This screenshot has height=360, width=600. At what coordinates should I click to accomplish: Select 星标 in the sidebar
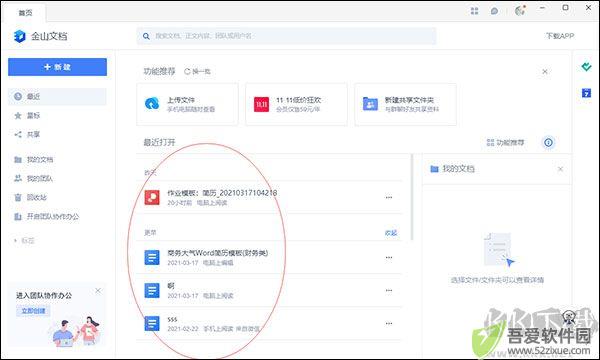(57, 116)
